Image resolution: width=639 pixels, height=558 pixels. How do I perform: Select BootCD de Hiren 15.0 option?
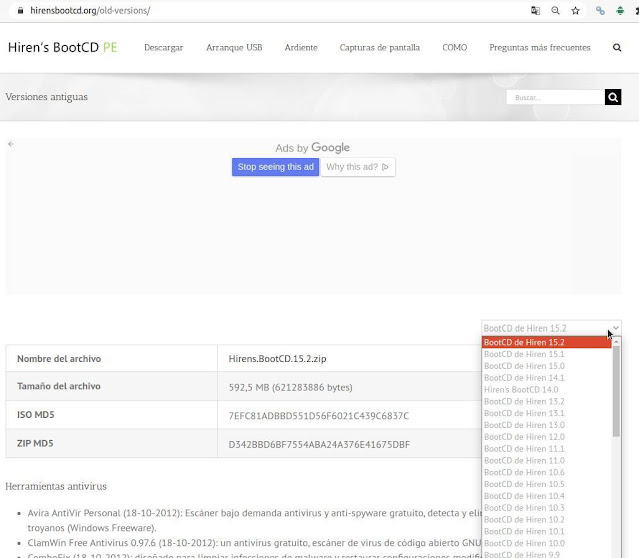coord(546,366)
